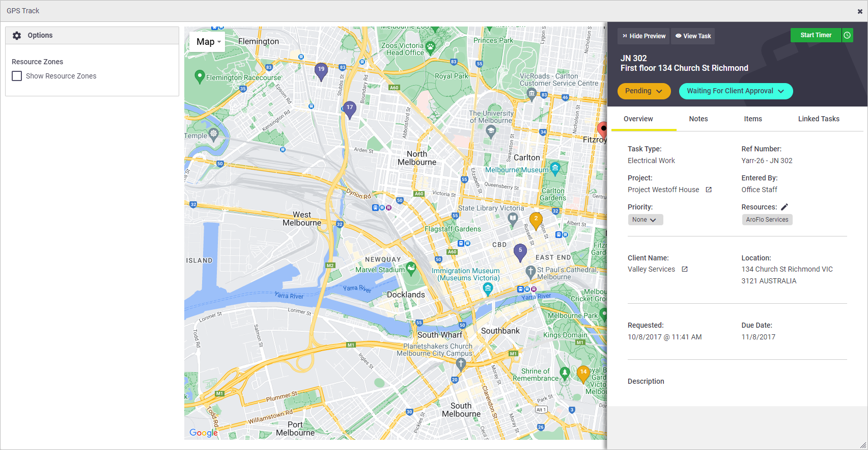This screenshot has width=868, height=450.
Task: Click the Marvel Stadium map pin
Action: point(411,269)
